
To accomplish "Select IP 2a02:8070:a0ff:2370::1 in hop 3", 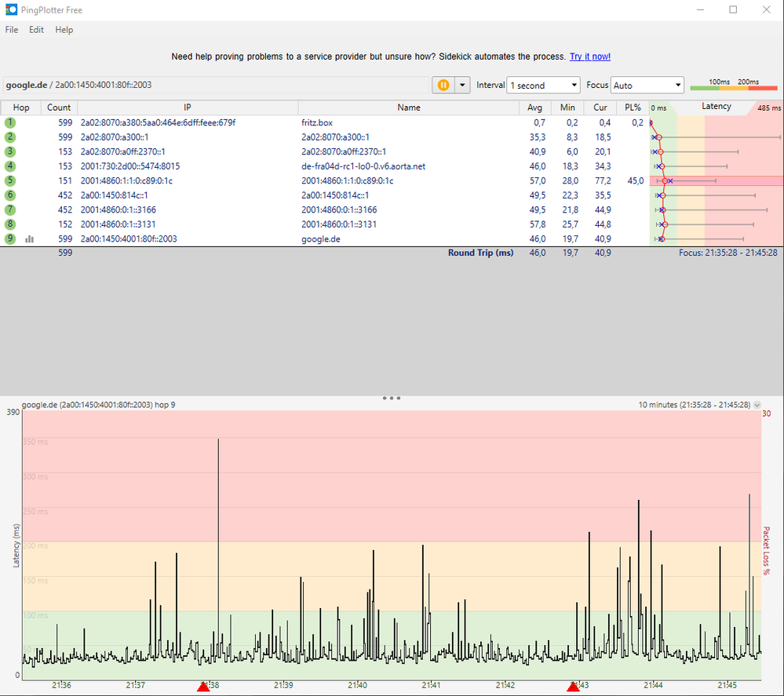I will coord(122,151).
